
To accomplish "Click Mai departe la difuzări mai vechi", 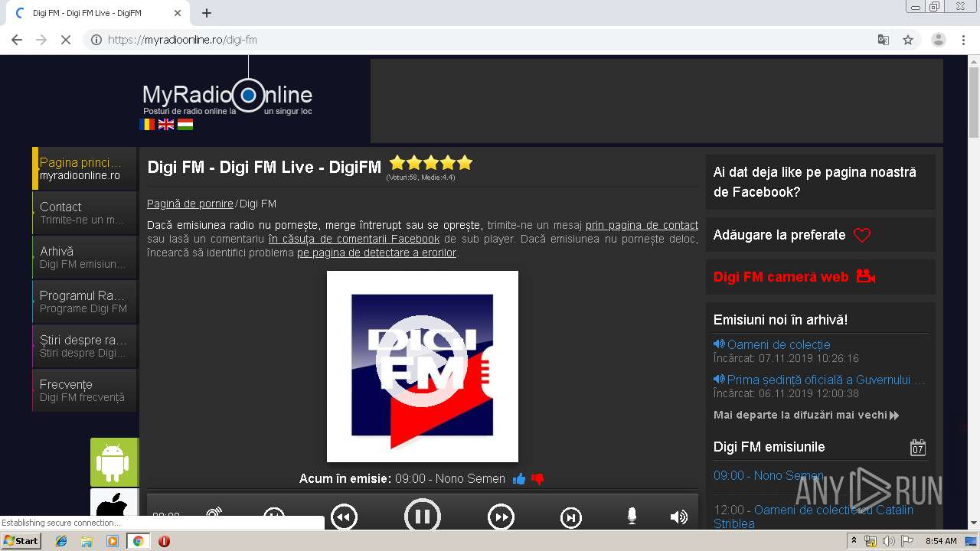I will 806,415.
